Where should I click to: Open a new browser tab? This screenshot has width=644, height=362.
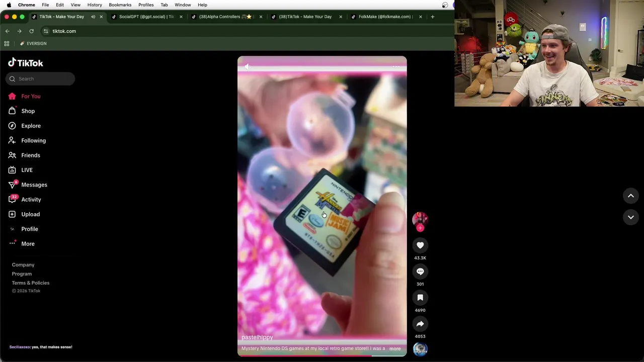click(x=432, y=17)
